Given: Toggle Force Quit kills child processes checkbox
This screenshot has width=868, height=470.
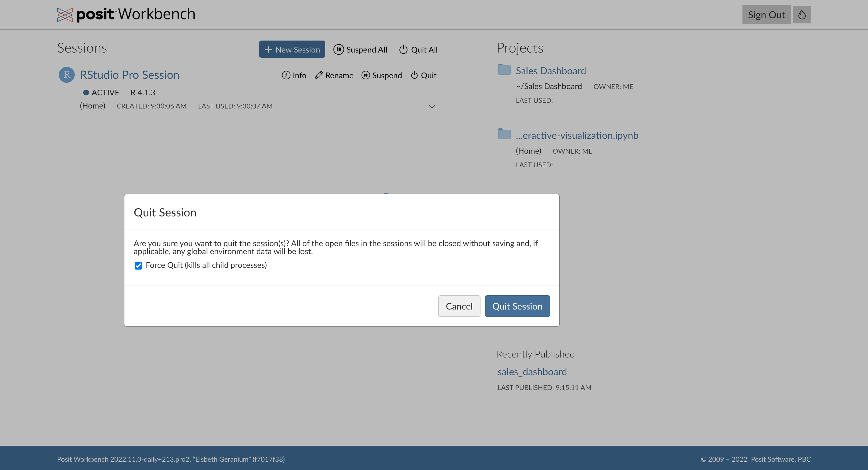Looking at the screenshot, I should 138,266.
